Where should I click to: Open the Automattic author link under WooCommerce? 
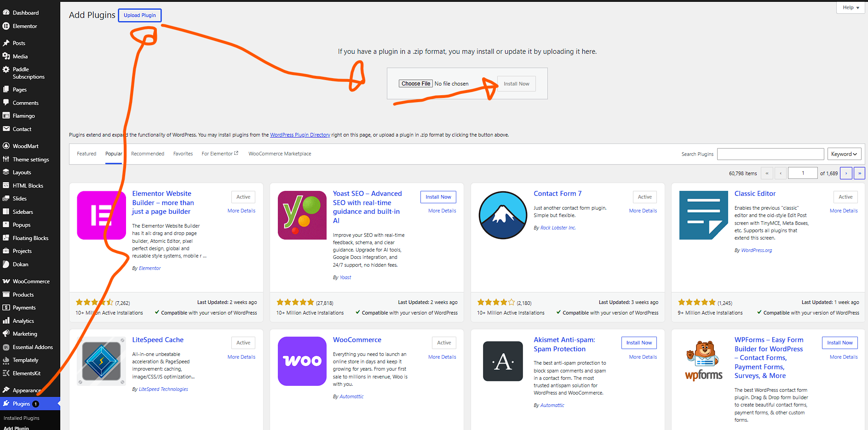(x=351, y=396)
